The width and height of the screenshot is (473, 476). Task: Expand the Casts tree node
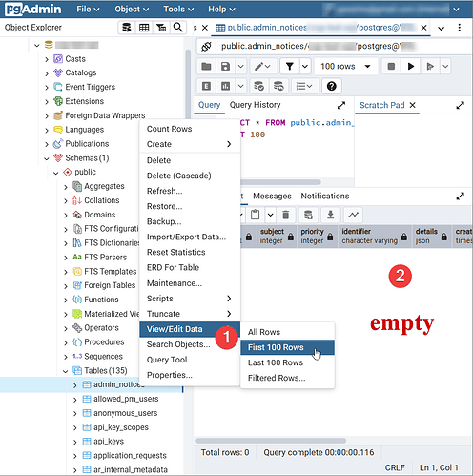tap(47, 59)
